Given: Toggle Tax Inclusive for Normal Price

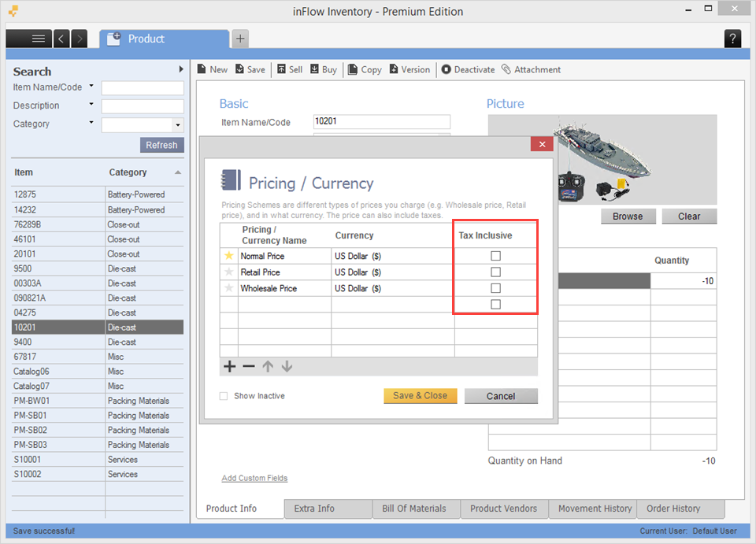Looking at the screenshot, I should point(495,256).
